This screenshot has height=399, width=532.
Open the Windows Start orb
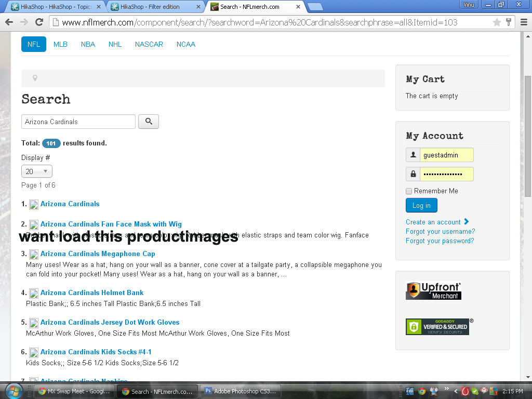(14, 391)
